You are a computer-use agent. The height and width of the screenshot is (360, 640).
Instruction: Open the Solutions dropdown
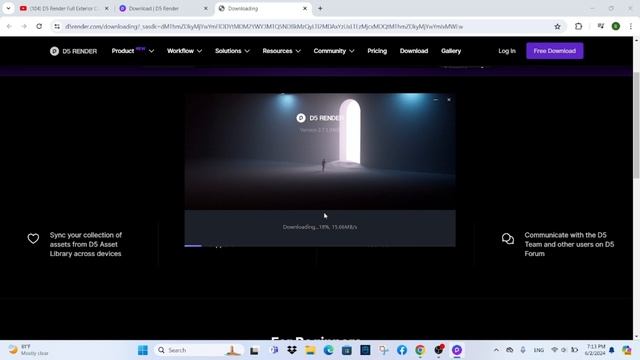[x=232, y=51]
